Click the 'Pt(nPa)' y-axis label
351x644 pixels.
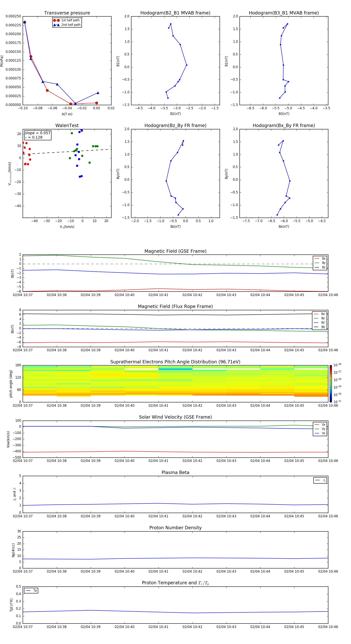[x=2, y=61]
